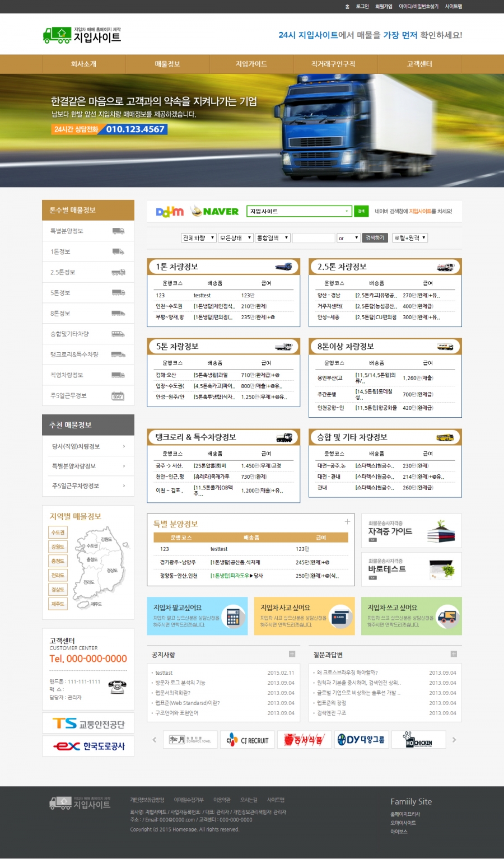Click the 회원가입 link at top
504x859 pixels.
point(384,7)
